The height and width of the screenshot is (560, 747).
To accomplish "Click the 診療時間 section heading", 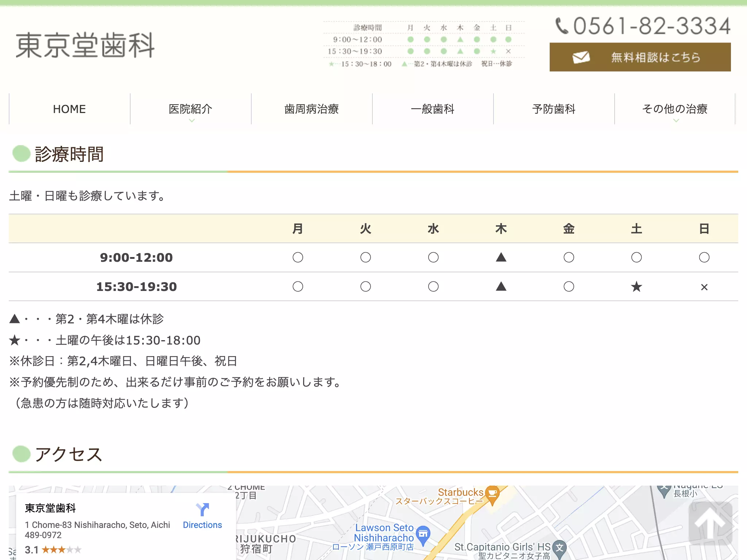I will coord(69,154).
